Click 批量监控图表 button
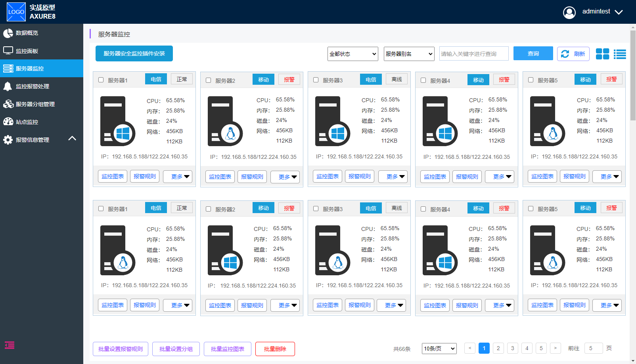The image size is (636, 364). coord(228,349)
